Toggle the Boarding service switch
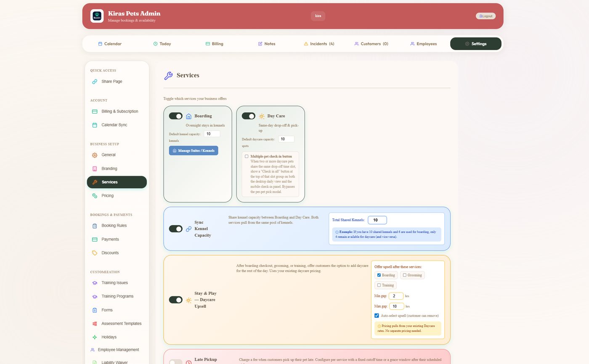This screenshot has height=364, width=589. point(175,116)
